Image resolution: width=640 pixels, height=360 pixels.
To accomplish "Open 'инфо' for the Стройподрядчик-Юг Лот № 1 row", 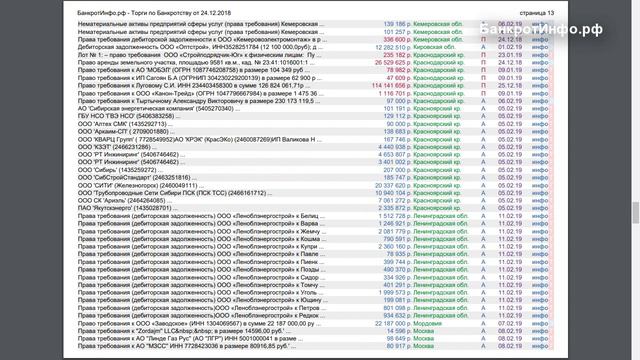I will (540, 55).
